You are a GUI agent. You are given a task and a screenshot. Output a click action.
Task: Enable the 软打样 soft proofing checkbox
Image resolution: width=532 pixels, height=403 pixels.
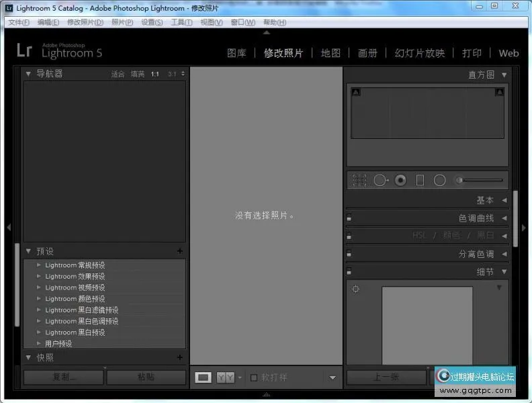point(254,377)
